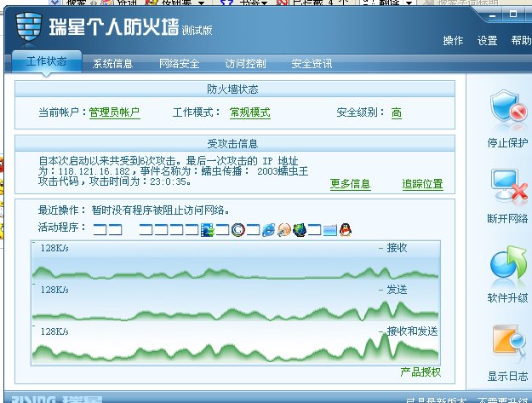This screenshot has width=532, height=403.
Task: Click the 接收和发送 traffic graph
Action: pyautogui.click(x=236, y=344)
